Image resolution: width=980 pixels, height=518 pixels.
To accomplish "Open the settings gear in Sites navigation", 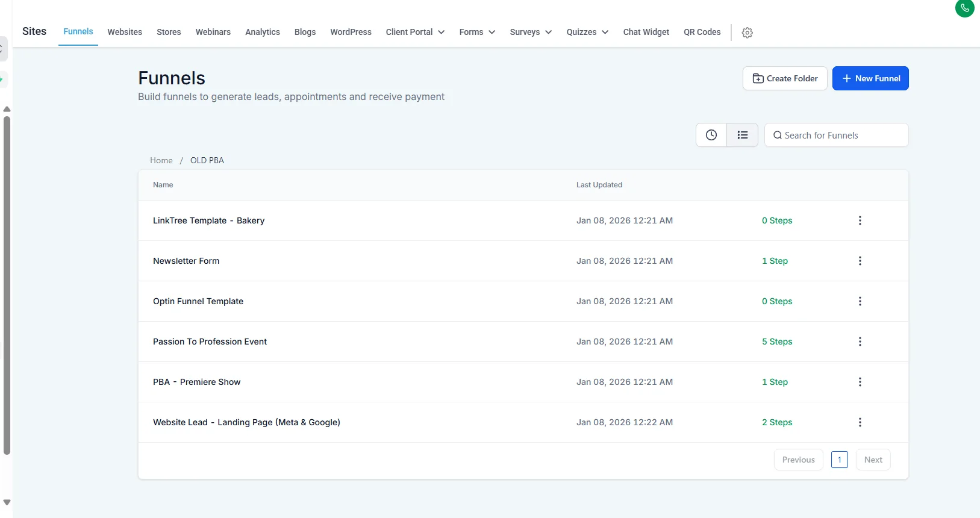I will click(x=747, y=33).
